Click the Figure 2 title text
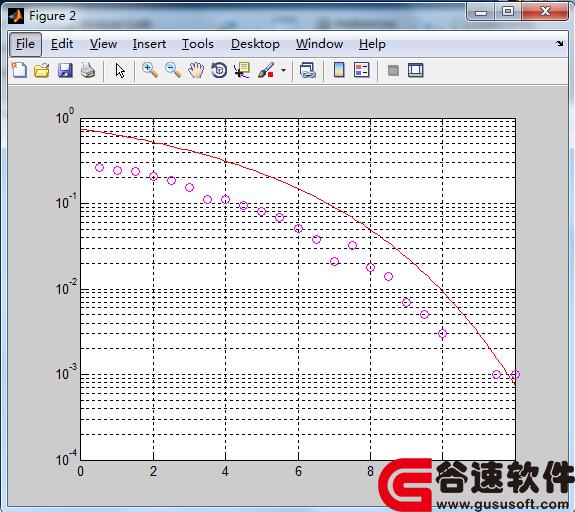The image size is (575, 512). [x=52, y=16]
